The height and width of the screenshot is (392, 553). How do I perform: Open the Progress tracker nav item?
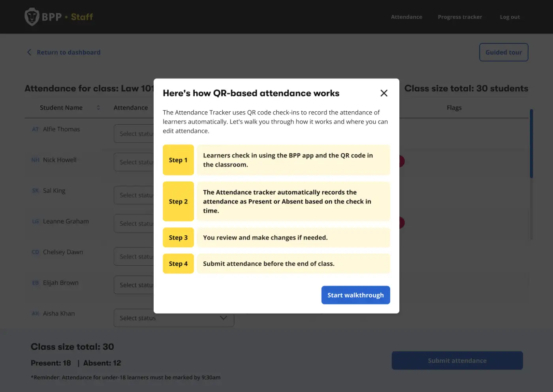pyautogui.click(x=460, y=17)
